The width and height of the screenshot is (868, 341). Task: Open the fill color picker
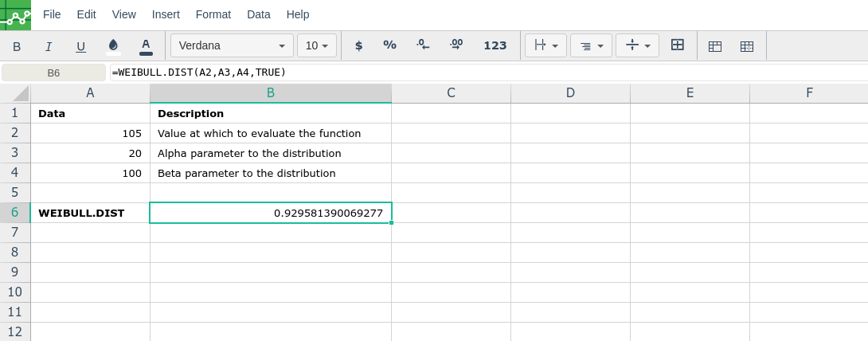click(113, 45)
